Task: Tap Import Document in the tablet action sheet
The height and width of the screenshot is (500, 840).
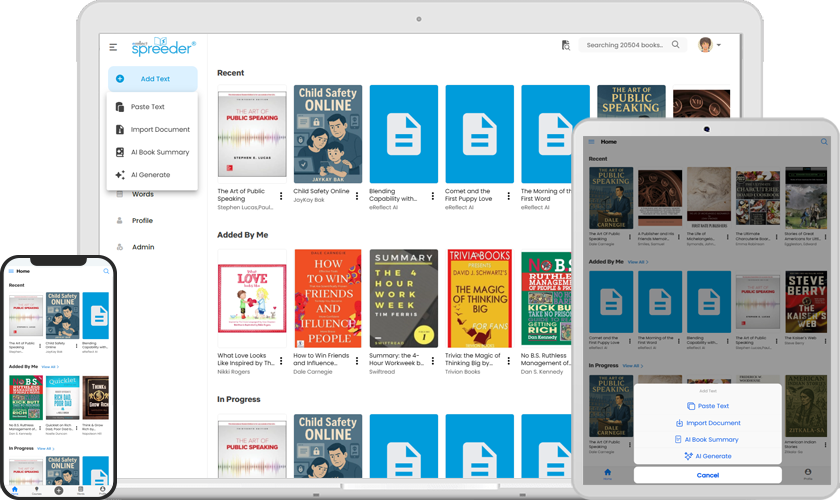Action: pyautogui.click(x=708, y=423)
